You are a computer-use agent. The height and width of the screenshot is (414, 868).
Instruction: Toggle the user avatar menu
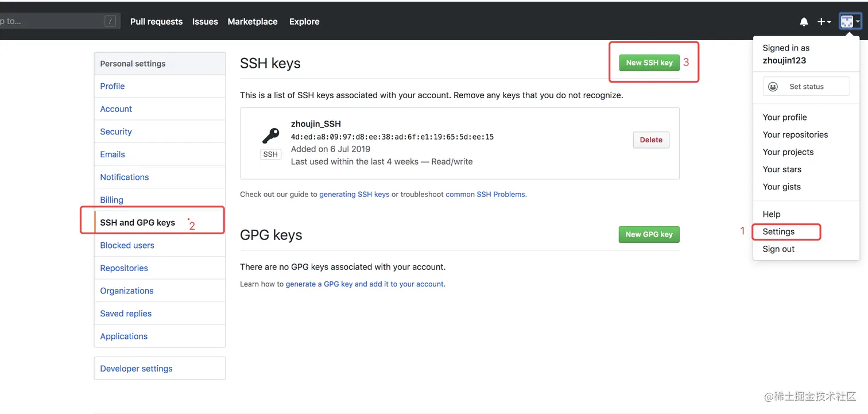tap(850, 22)
